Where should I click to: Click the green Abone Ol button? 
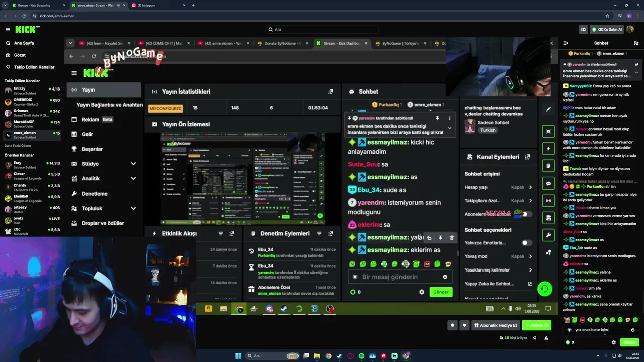537,325
